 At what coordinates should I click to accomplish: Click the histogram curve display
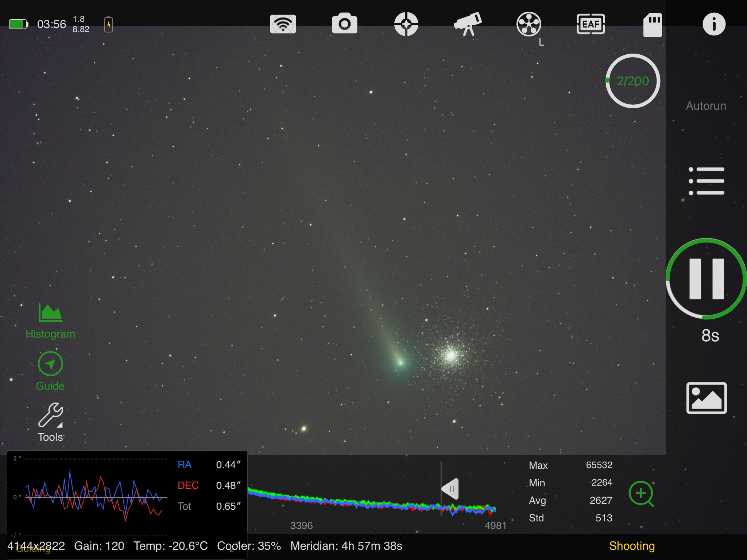point(372,501)
